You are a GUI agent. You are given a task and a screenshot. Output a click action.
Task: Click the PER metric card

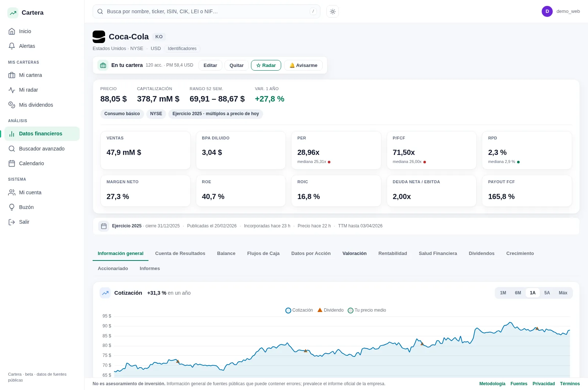coord(336,150)
